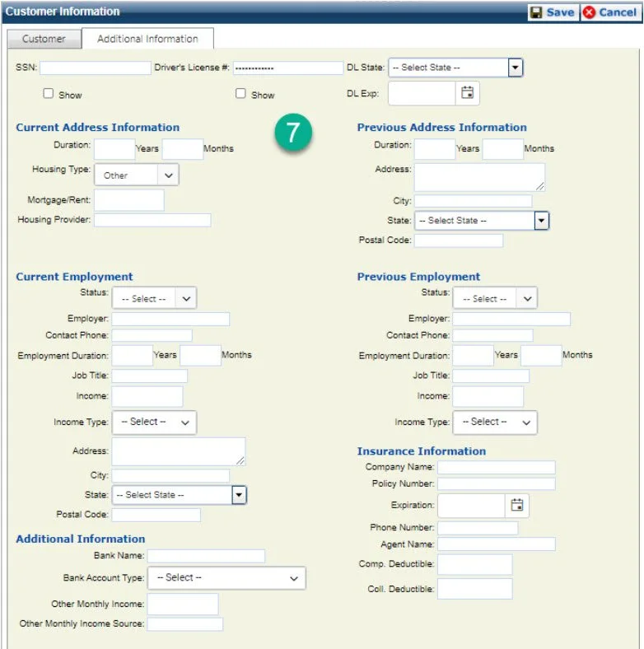
Task: Click Current Employment Duration Months field
Action: (200, 356)
